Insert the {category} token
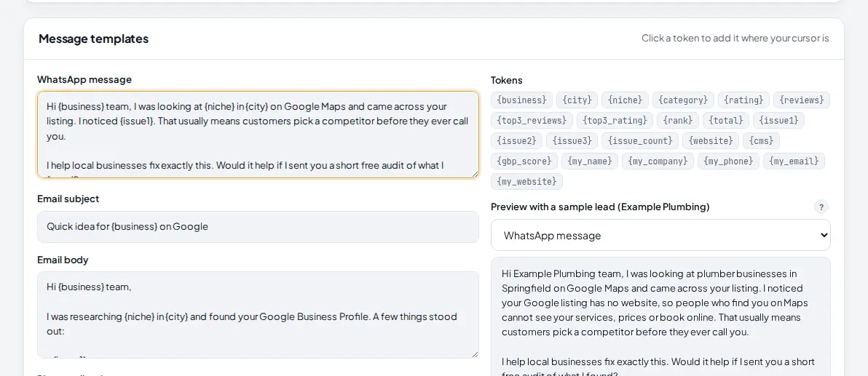 [683, 100]
